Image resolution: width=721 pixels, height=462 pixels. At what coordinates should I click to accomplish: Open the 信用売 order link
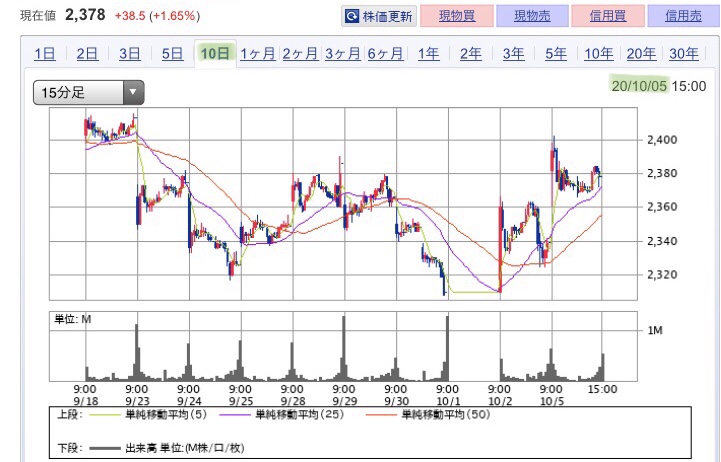pyautogui.click(x=683, y=16)
